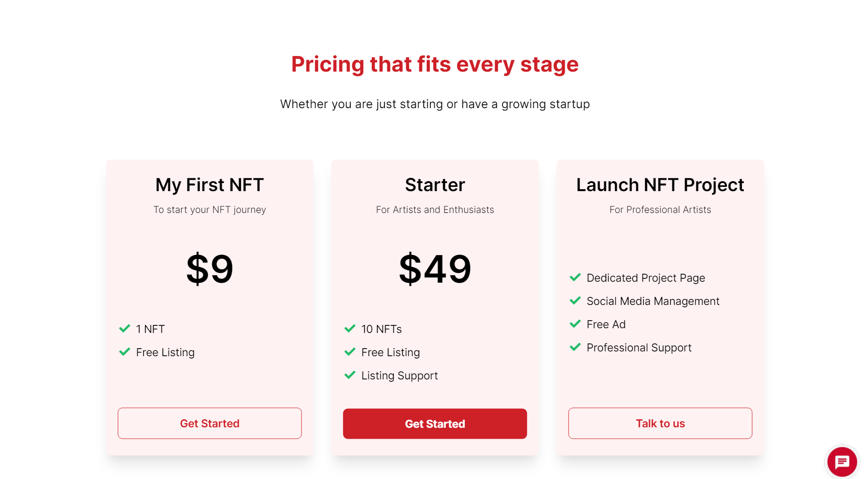Click the Starter plan heading

(435, 185)
